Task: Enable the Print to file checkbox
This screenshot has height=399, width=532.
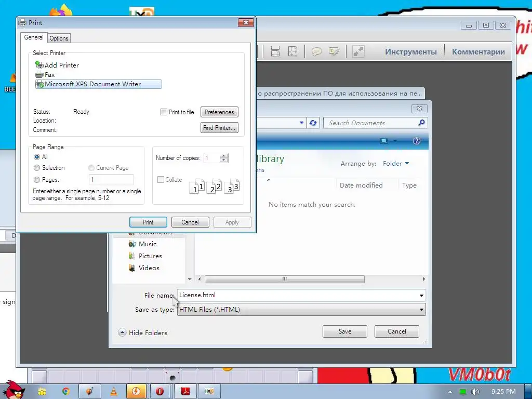Action: click(164, 112)
